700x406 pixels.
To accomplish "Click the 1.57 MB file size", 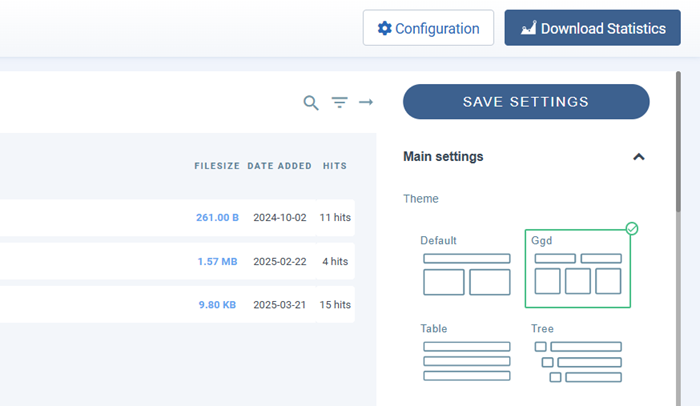I will tap(217, 262).
